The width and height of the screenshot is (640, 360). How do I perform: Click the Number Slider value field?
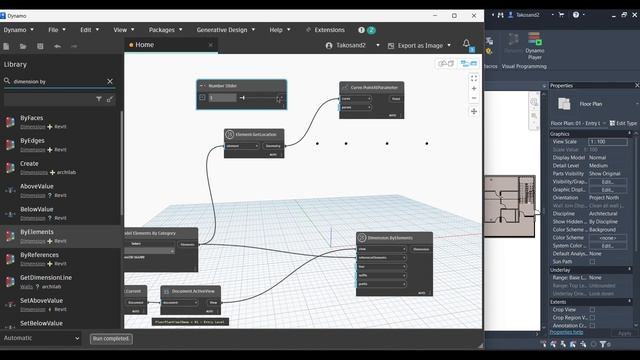click(x=222, y=98)
